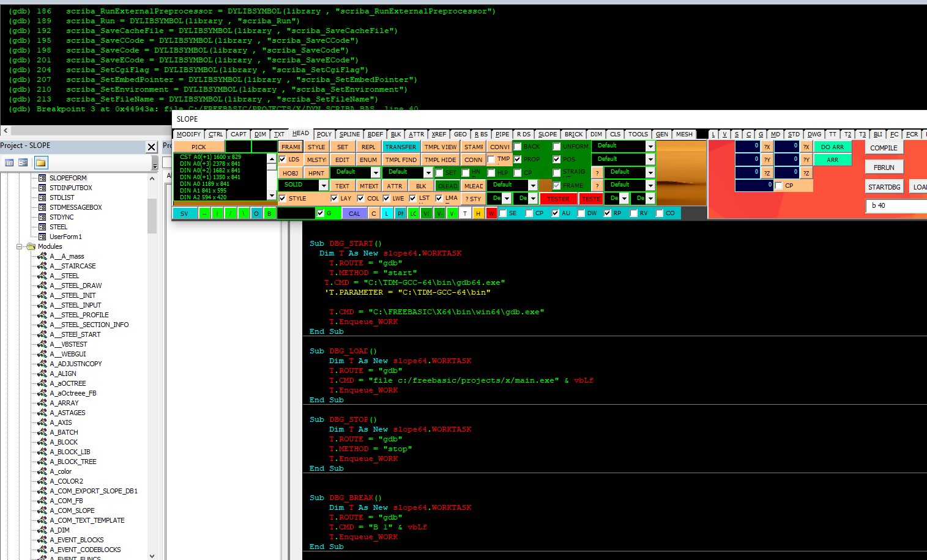
Task: Enable the BACK checkbox
Action: coord(518,146)
